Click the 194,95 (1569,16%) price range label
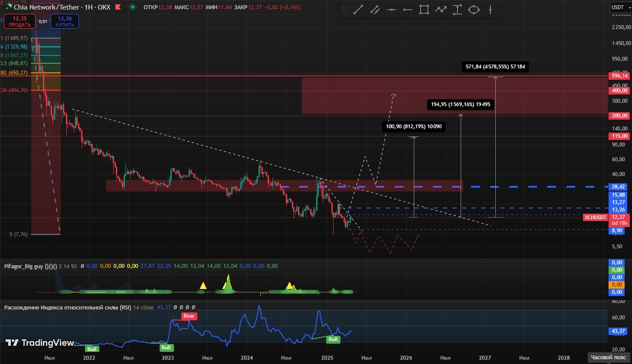This screenshot has width=632, height=364. 461,104
